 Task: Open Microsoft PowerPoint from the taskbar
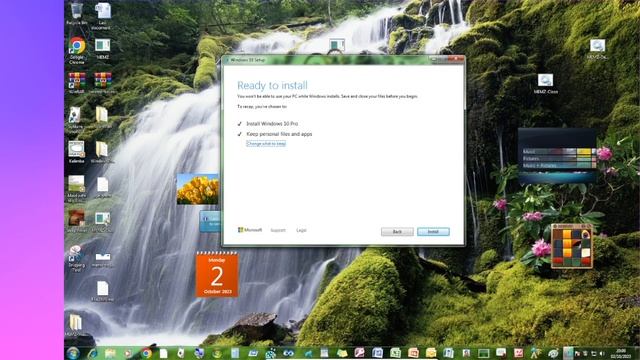click(413, 353)
